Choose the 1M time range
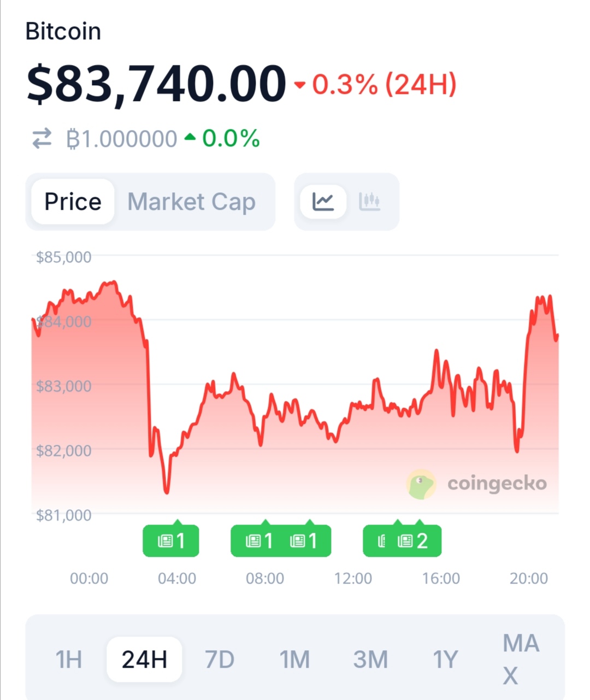The height and width of the screenshot is (700, 590). [x=295, y=659]
